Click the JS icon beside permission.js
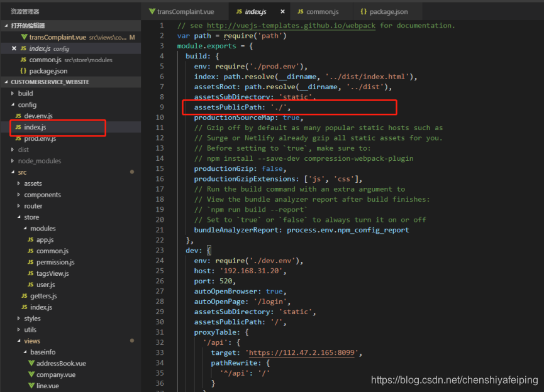 pos(31,262)
